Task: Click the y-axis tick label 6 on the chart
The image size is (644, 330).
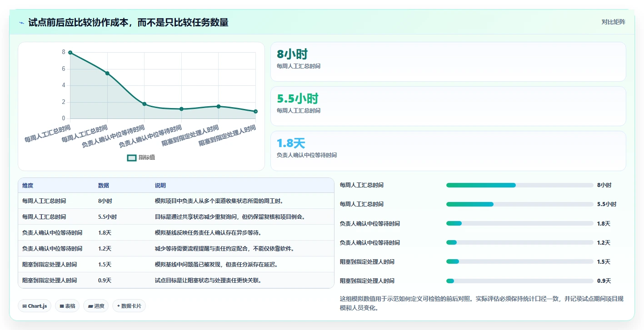Action: pos(64,69)
